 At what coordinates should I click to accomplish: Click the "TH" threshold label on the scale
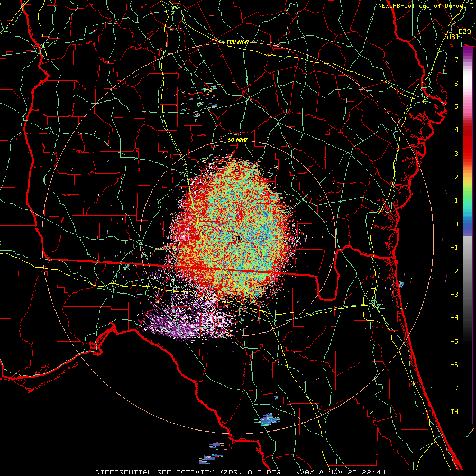(454, 412)
